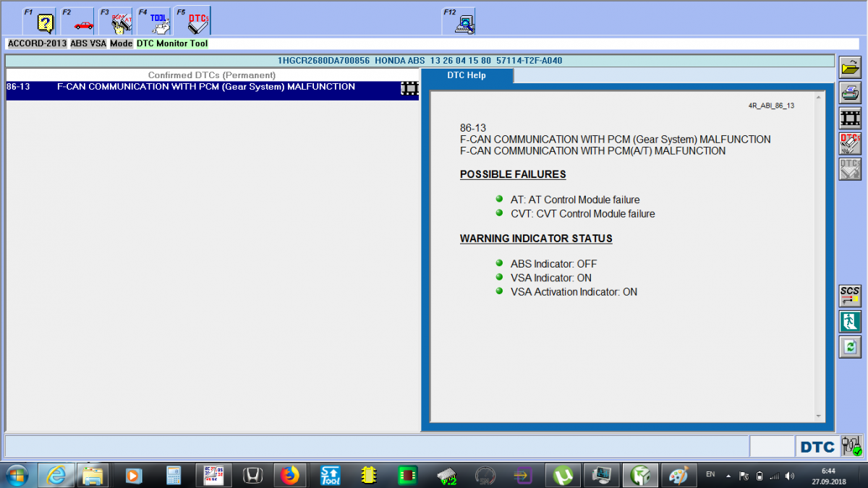Open freeze data film-strip icon in right toolbar
Screen dimensions: 868x488
tap(850, 119)
